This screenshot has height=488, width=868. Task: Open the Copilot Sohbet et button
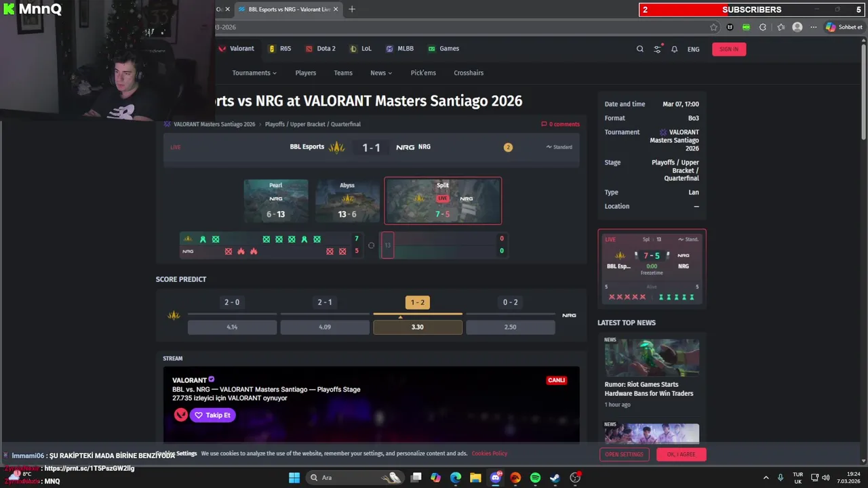point(844,27)
